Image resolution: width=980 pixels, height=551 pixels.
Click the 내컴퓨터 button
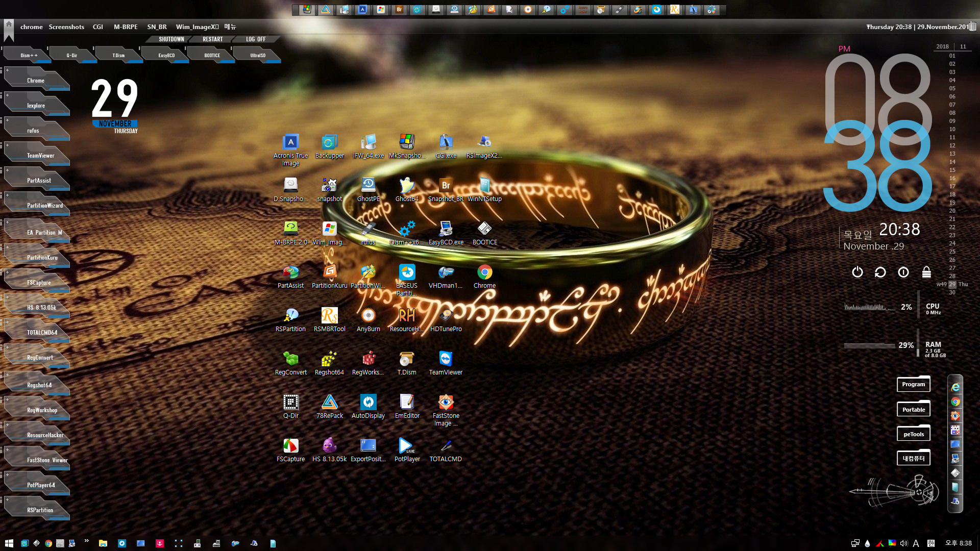point(913,458)
